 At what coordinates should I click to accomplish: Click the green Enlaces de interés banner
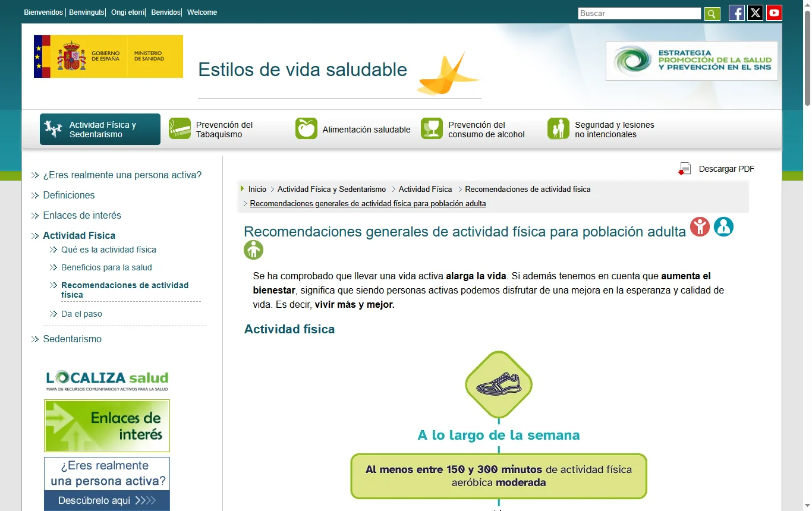pyautogui.click(x=107, y=425)
